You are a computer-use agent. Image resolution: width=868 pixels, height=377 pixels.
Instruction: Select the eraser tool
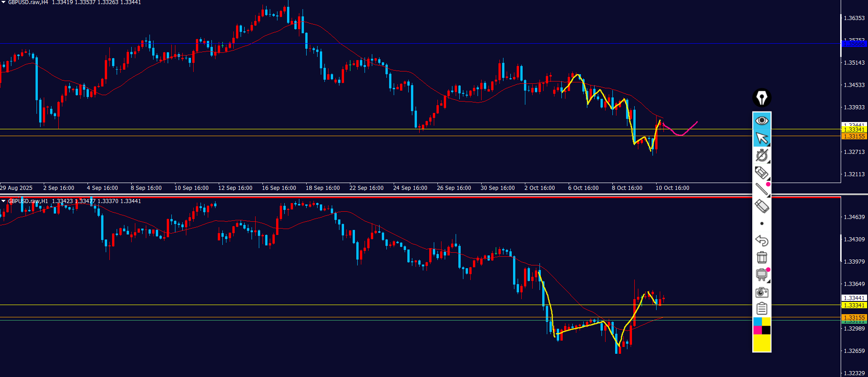[761, 206]
